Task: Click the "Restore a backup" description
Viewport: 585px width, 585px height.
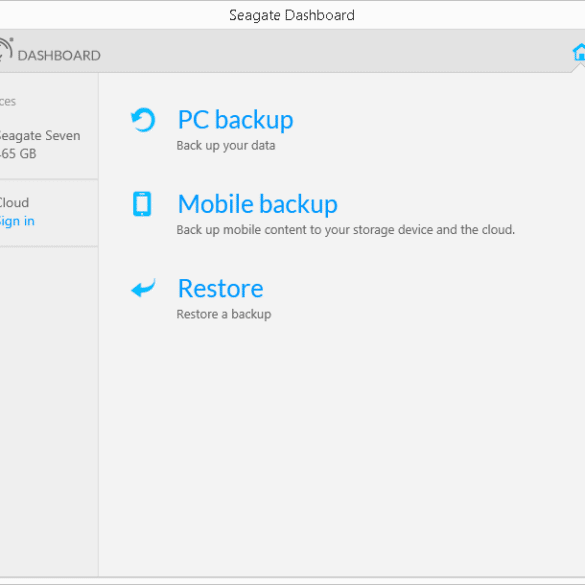Action: tap(224, 314)
